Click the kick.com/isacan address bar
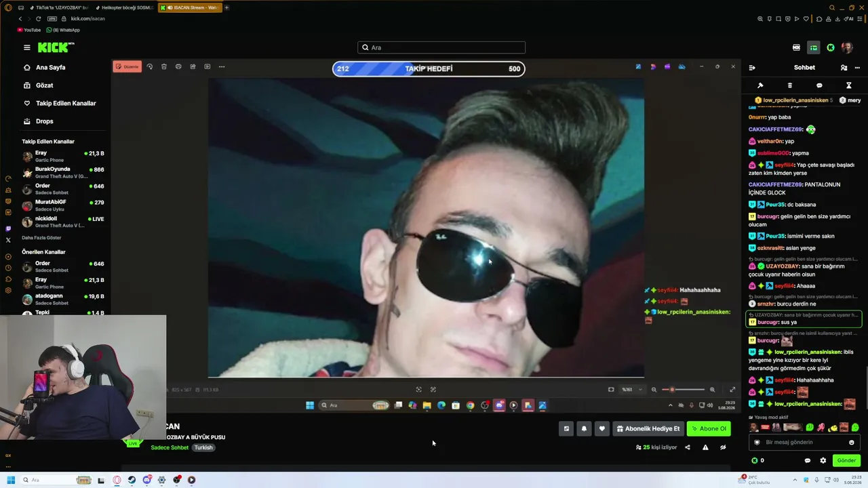Viewport: 868px width, 488px height. coord(88,19)
